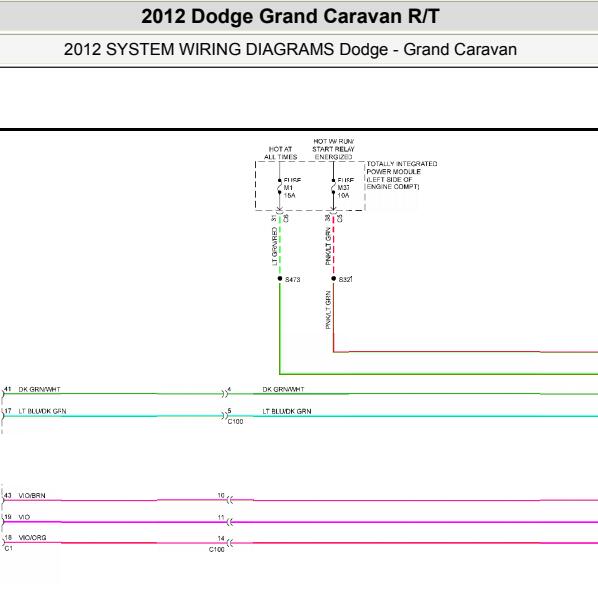Click the S473 splice label
Image resolution: width=598 pixels, height=599 pixels.
point(292,280)
